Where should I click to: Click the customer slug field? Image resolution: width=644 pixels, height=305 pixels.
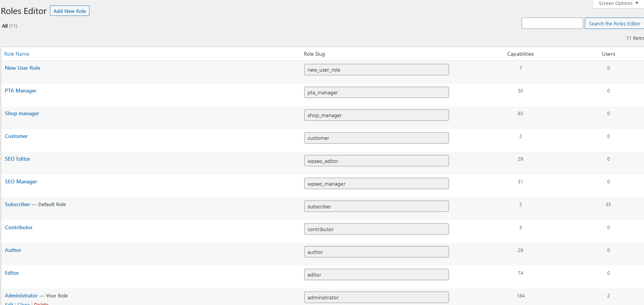click(x=377, y=138)
